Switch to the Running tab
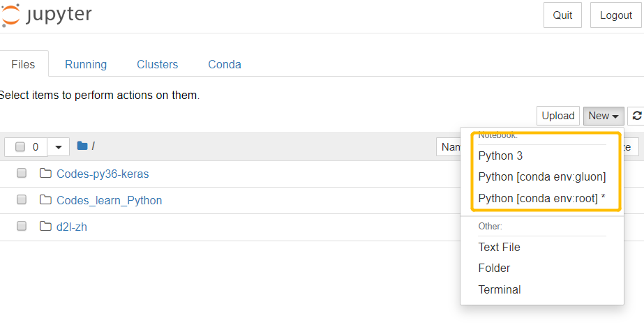The width and height of the screenshot is (644, 334). coord(86,64)
